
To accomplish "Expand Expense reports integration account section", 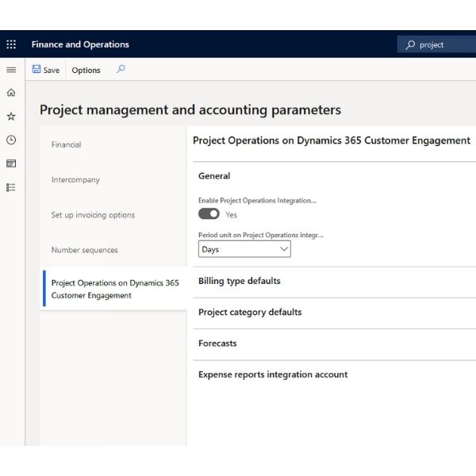I will point(334,375).
